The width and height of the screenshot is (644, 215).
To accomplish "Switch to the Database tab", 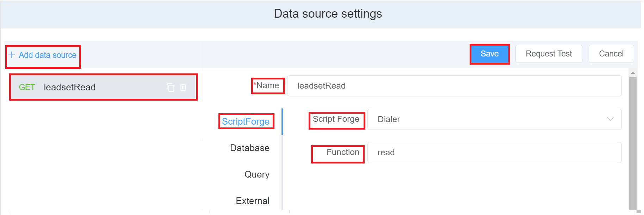I will [x=249, y=148].
